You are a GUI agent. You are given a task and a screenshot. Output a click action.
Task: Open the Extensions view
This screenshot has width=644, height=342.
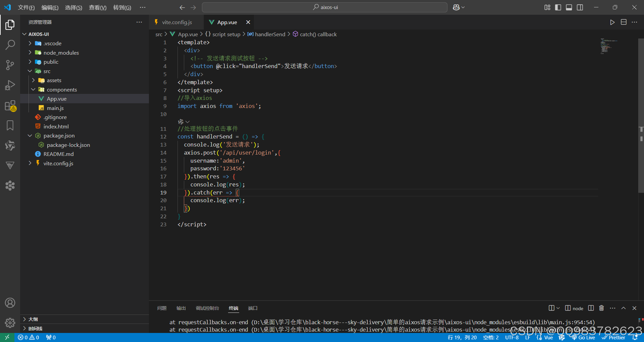point(10,106)
